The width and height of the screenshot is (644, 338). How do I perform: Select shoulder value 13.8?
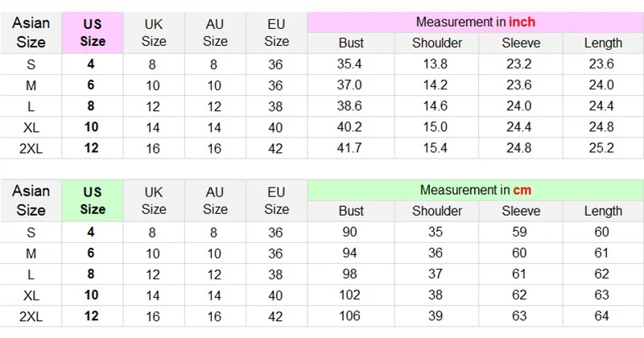(437, 64)
